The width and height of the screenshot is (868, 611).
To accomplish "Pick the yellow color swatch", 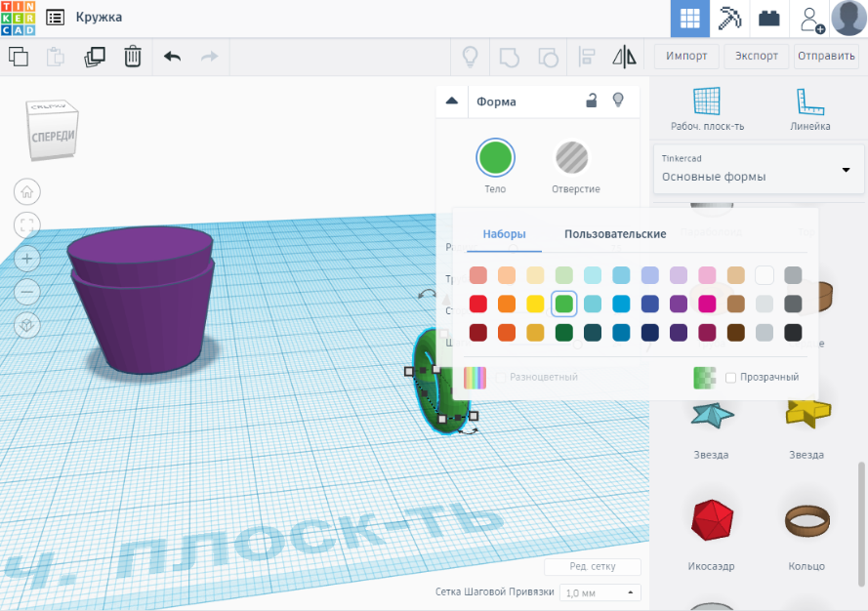I will click(x=535, y=305).
